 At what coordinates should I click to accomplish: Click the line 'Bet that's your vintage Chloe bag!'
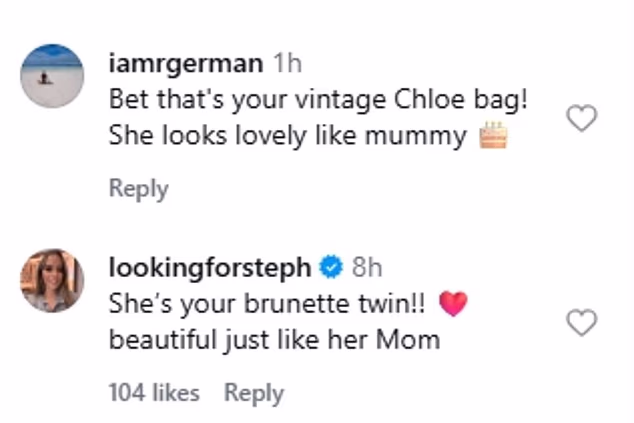318,100
